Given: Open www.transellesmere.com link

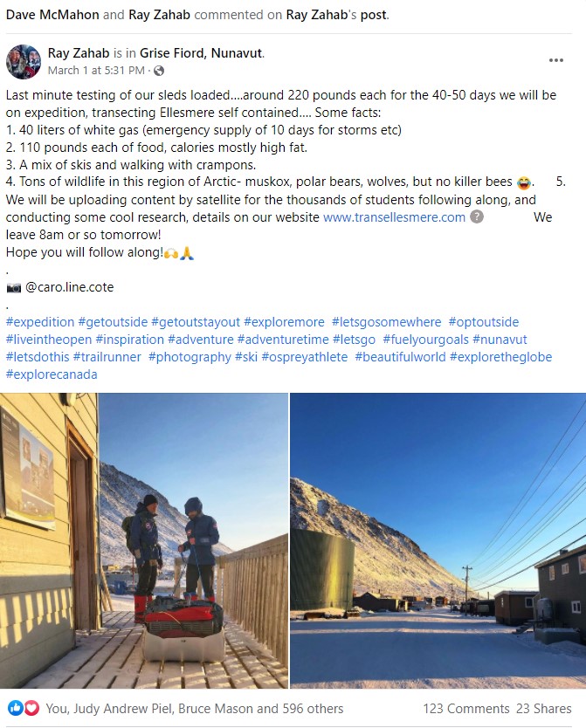Looking at the screenshot, I should coord(394,216).
